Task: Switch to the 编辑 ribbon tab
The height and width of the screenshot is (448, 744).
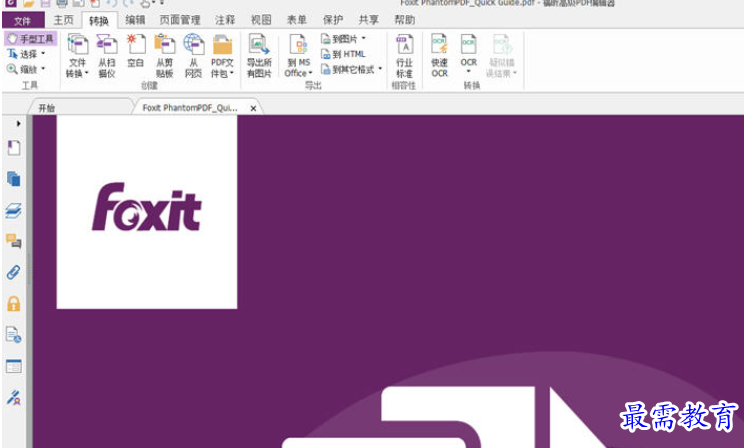Action: [x=135, y=20]
